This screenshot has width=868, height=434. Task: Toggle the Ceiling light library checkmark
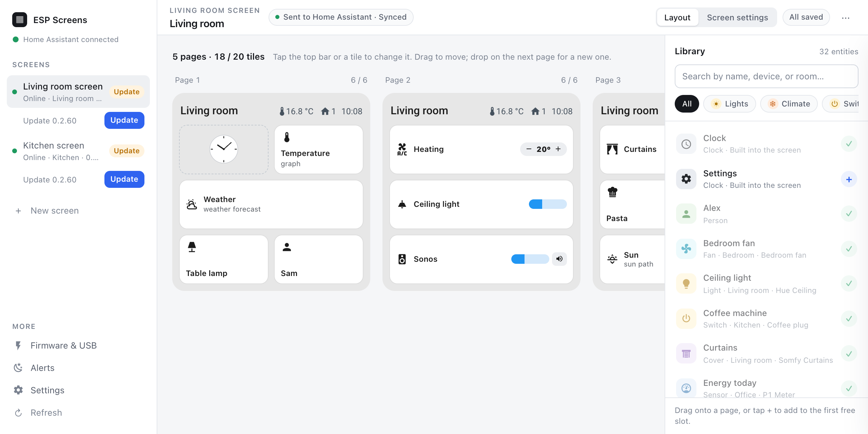coord(849,284)
